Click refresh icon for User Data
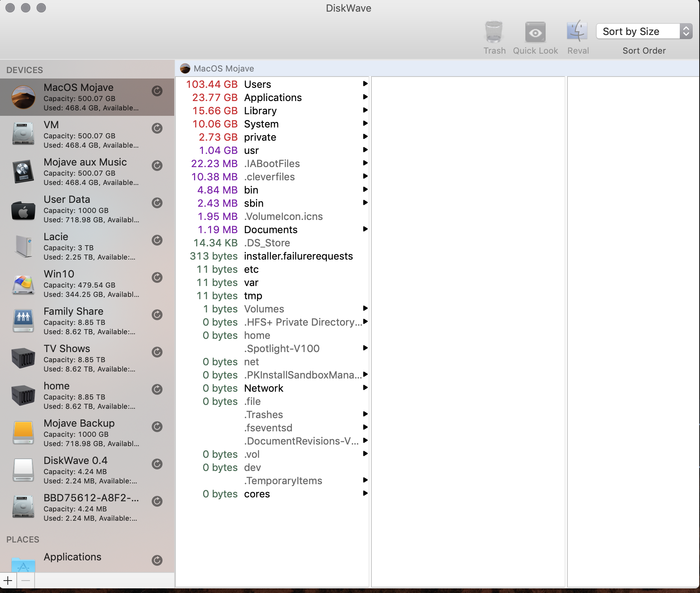This screenshot has height=593, width=700. pos(157,203)
